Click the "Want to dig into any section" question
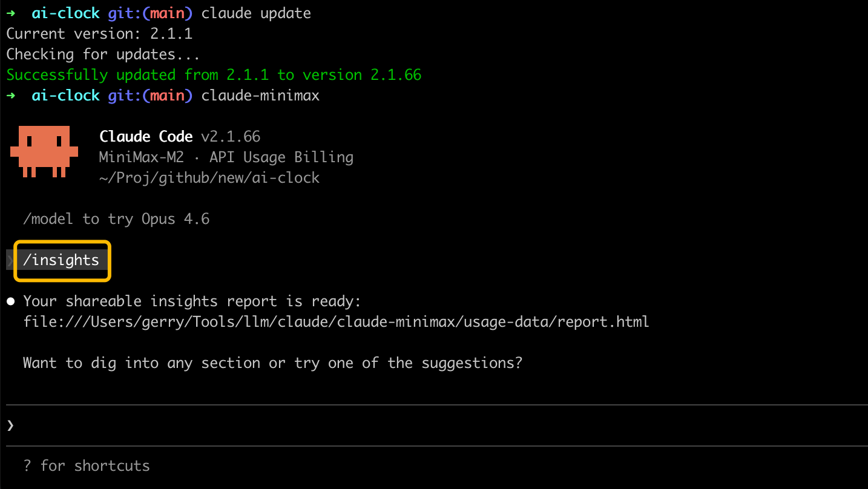868x489 pixels. tap(272, 363)
